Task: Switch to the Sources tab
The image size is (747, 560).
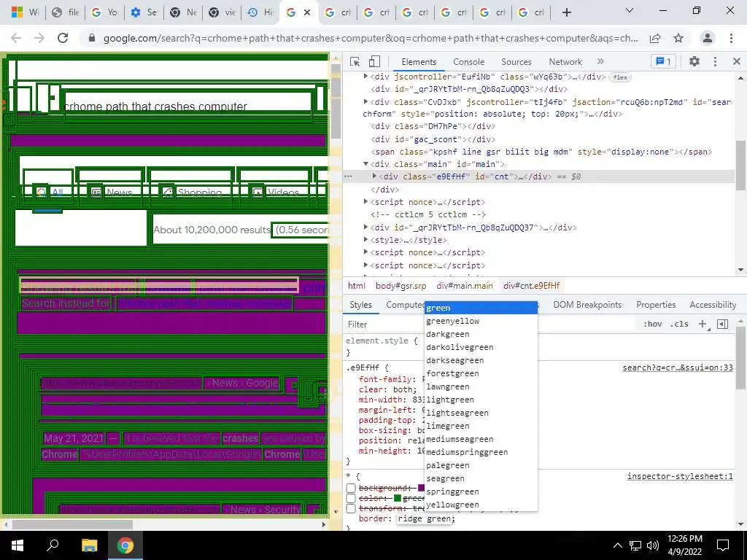Action: (516, 61)
